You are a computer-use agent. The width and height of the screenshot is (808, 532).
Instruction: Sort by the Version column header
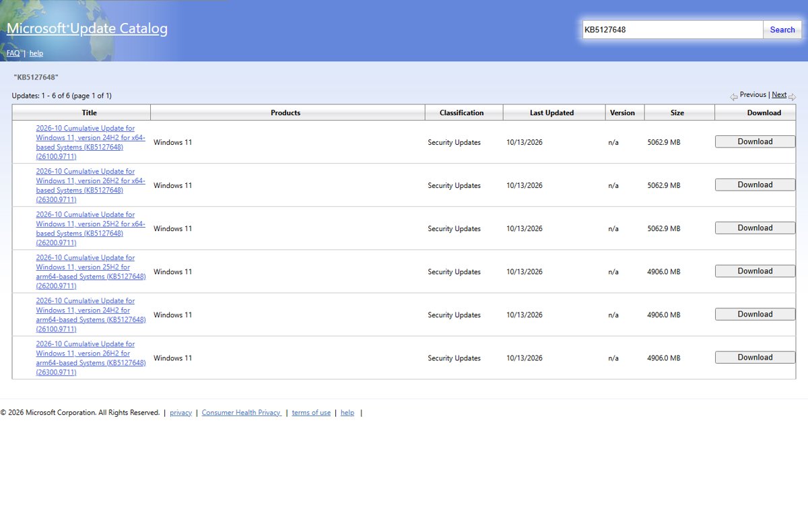point(625,112)
